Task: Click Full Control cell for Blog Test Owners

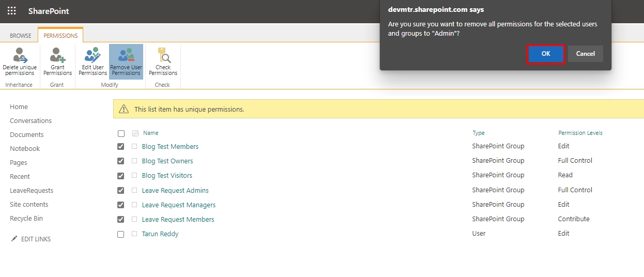Action: pos(575,161)
